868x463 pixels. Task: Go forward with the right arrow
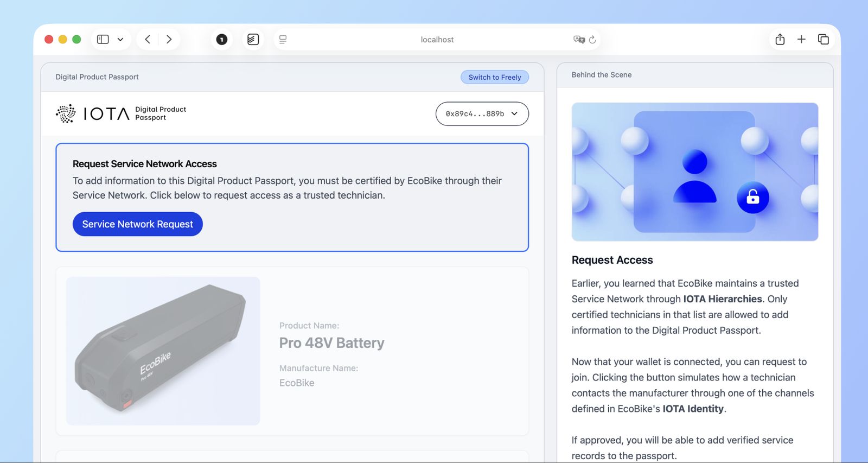pos(169,39)
